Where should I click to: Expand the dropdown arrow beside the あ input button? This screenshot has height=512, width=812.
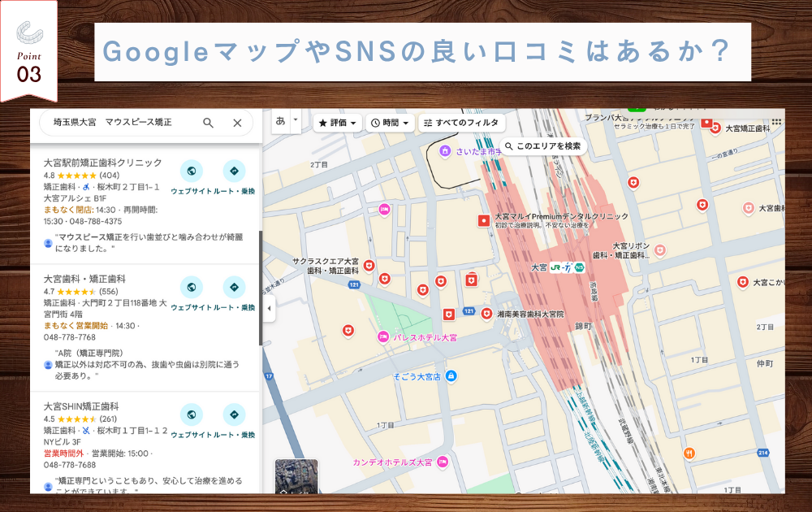[295, 121]
